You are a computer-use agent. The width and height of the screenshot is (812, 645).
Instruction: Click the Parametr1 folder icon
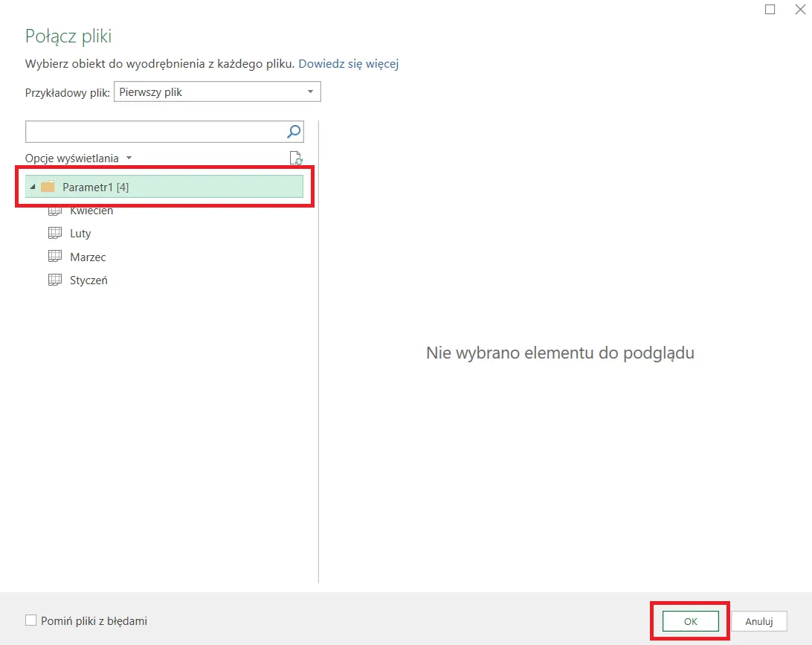click(x=48, y=187)
